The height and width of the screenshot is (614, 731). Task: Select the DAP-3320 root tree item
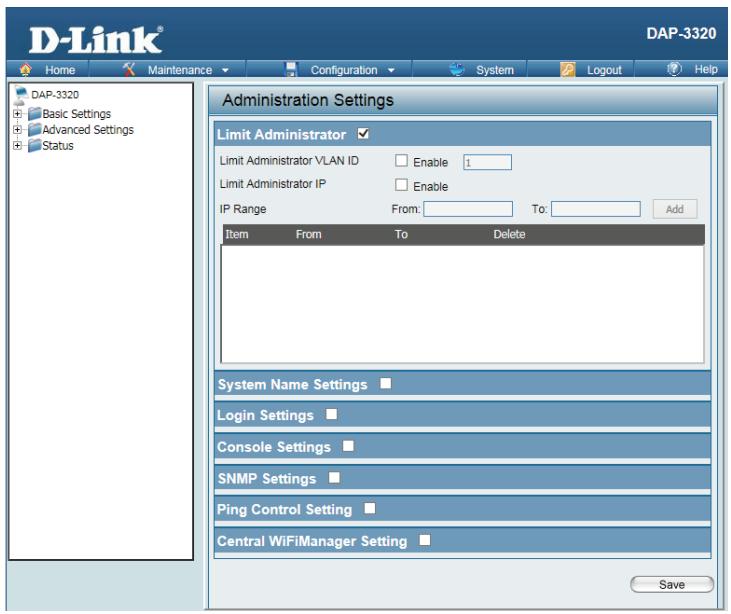(55, 95)
